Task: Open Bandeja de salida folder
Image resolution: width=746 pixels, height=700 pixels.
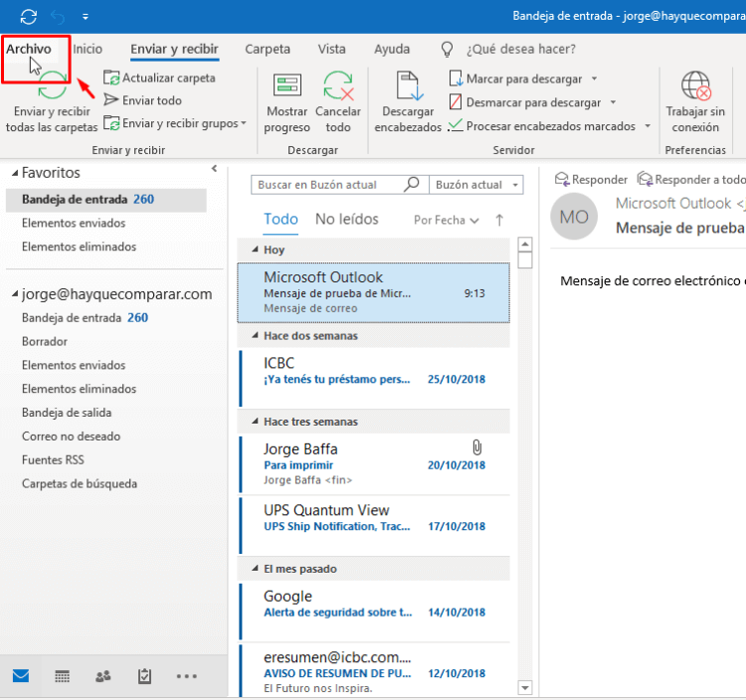Action: (x=67, y=413)
